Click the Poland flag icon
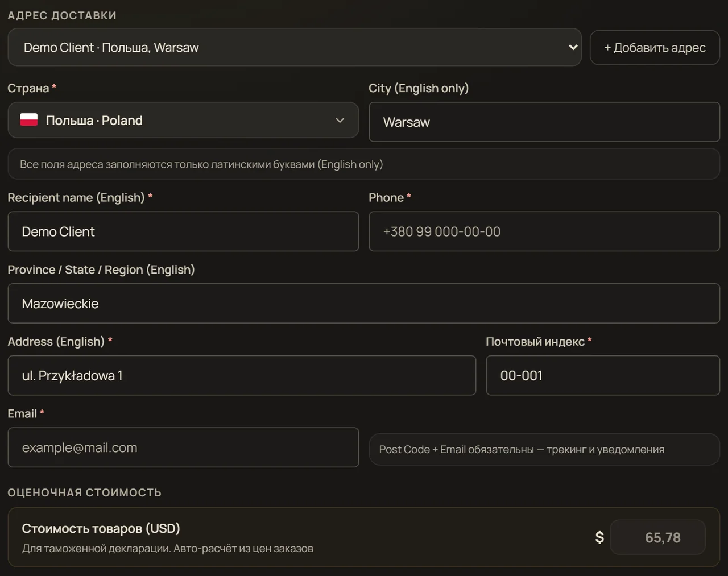The width and height of the screenshot is (728, 576). point(29,120)
